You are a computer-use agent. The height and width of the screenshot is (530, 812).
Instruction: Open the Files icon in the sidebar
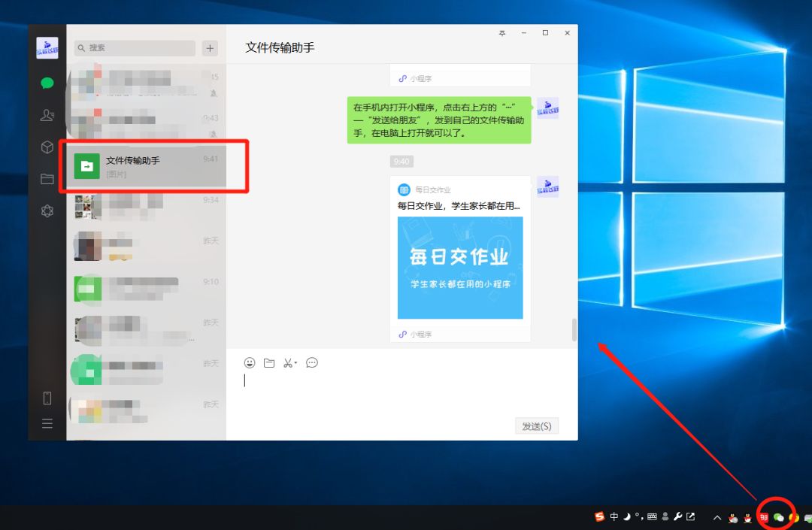pos(47,180)
